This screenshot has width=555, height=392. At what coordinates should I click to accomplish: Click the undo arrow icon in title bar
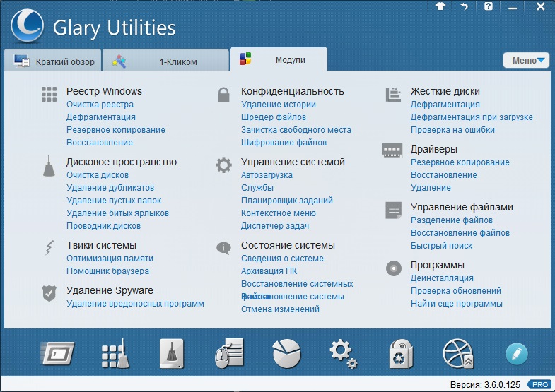coord(465,6)
